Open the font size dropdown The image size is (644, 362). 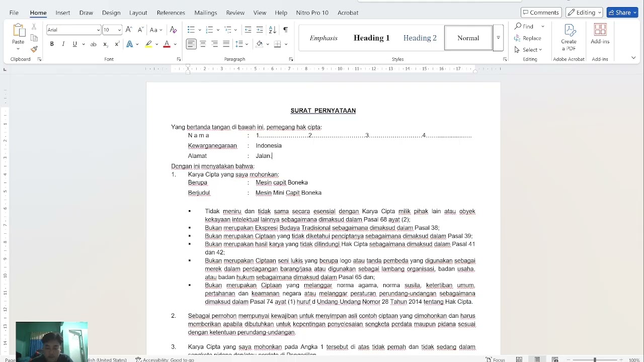click(x=119, y=30)
